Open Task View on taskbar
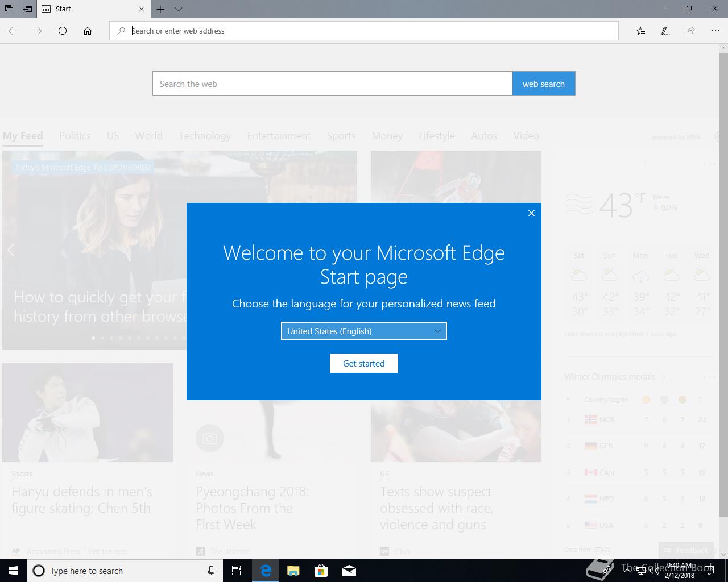 point(237,571)
